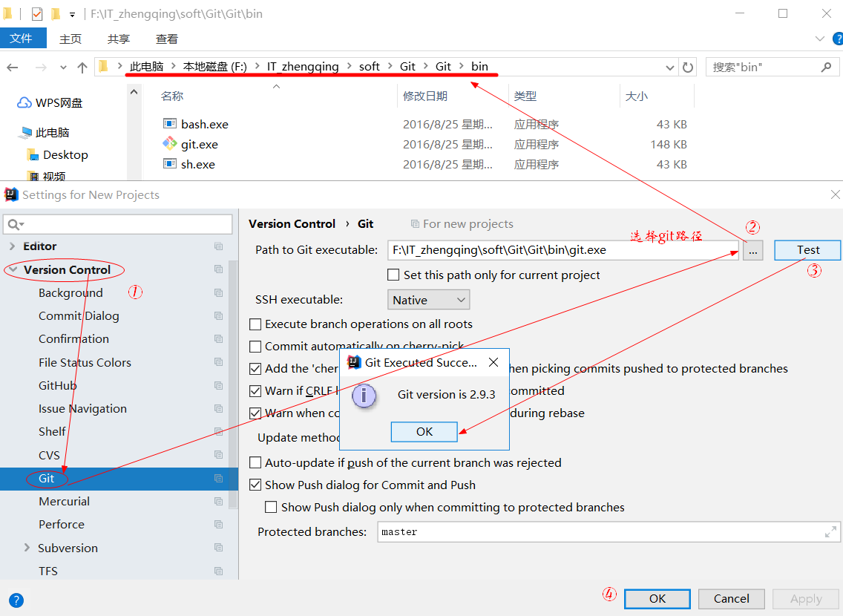Screen dimensions: 843x616
Task: Uncheck Warn when committing in detached HEAD
Action: coord(255,413)
